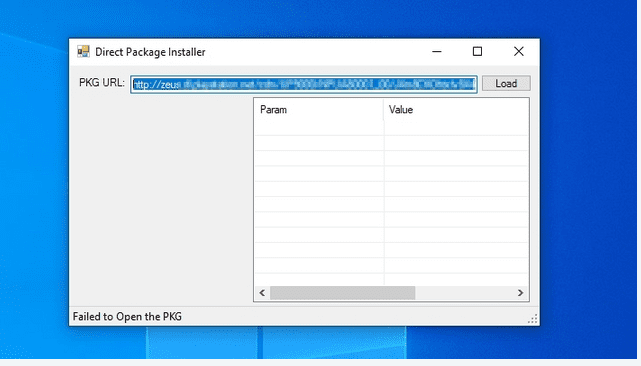Select the first empty row under Param
This screenshot has width=641, height=366.
[x=319, y=128]
